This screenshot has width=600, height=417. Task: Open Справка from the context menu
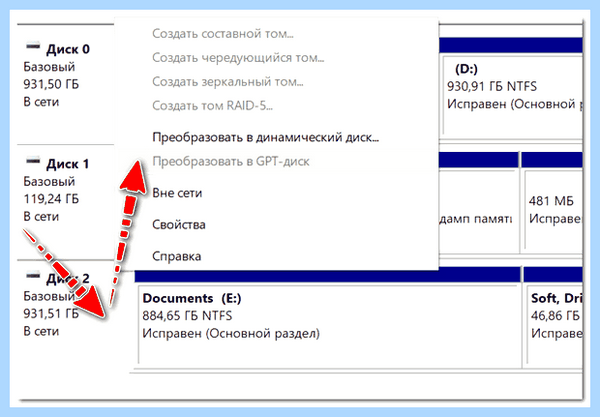176,256
